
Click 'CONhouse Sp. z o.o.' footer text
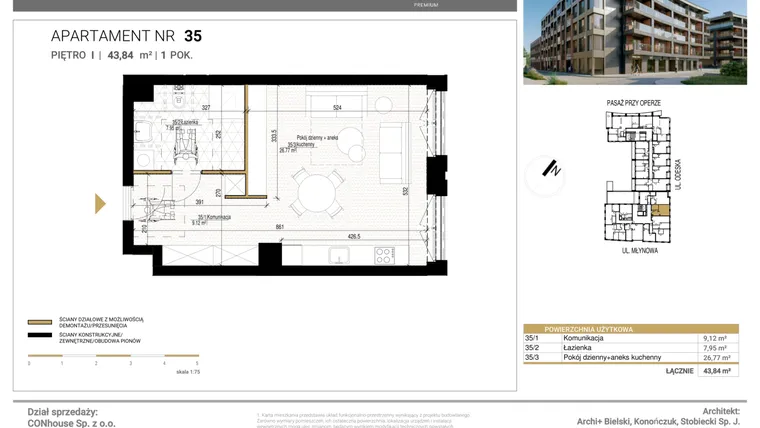(71, 424)
